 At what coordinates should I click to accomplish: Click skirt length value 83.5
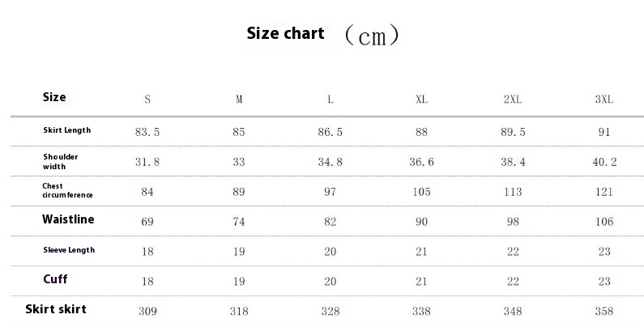(x=147, y=132)
